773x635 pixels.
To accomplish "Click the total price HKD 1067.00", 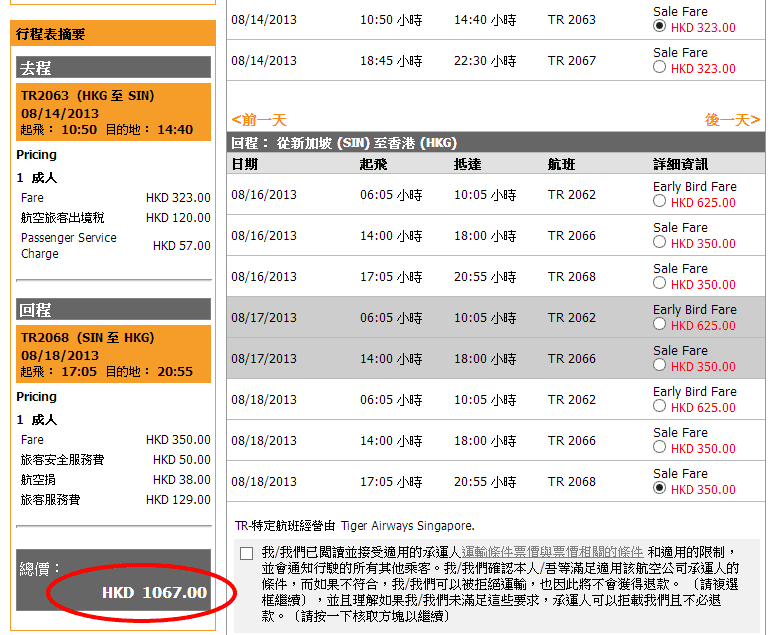I will coord(154,592).
